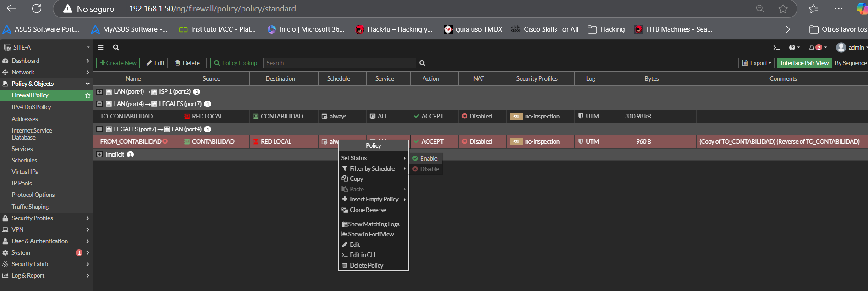
Task: Refresh the browser page
Action: 37,9
